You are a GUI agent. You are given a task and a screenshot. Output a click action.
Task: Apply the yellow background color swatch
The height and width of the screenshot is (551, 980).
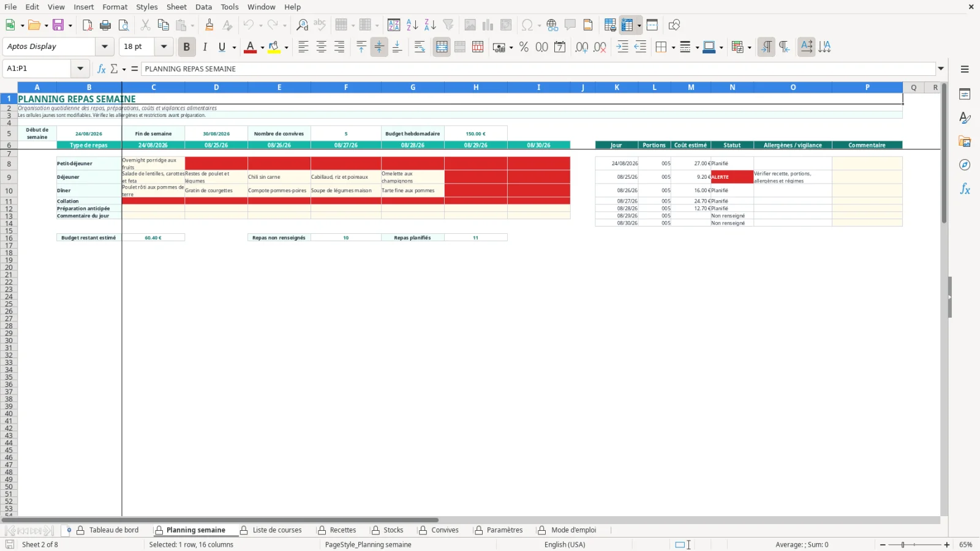[x=274, y=47]
